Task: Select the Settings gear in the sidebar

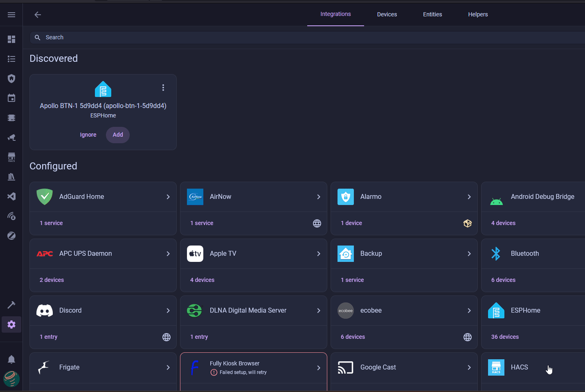Action: [11, 324]
